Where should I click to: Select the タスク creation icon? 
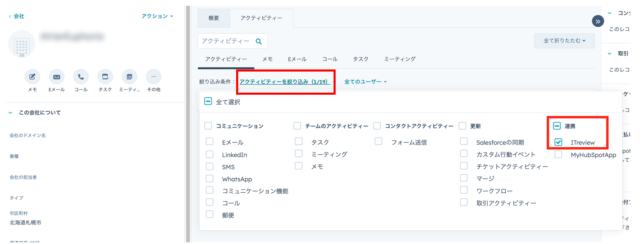click(x=105, y=76)
